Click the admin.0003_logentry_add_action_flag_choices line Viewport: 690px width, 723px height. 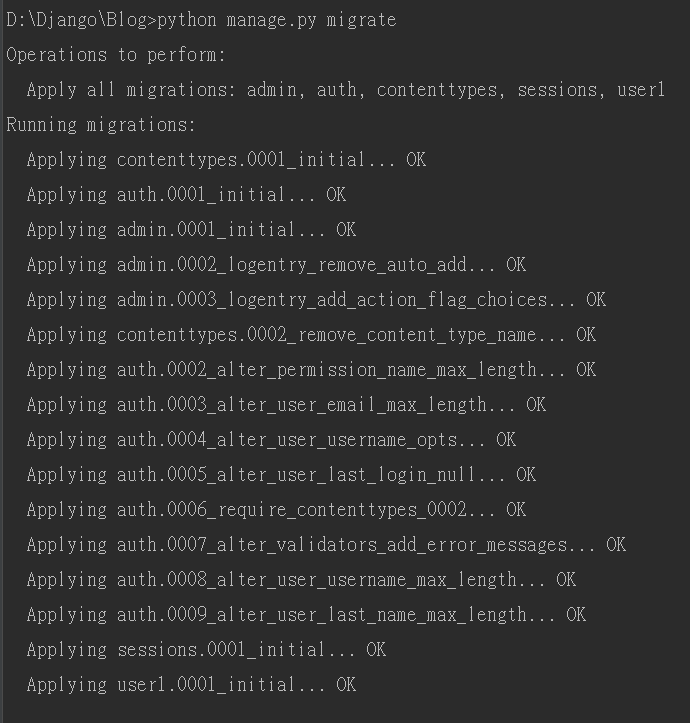[316, 300]
